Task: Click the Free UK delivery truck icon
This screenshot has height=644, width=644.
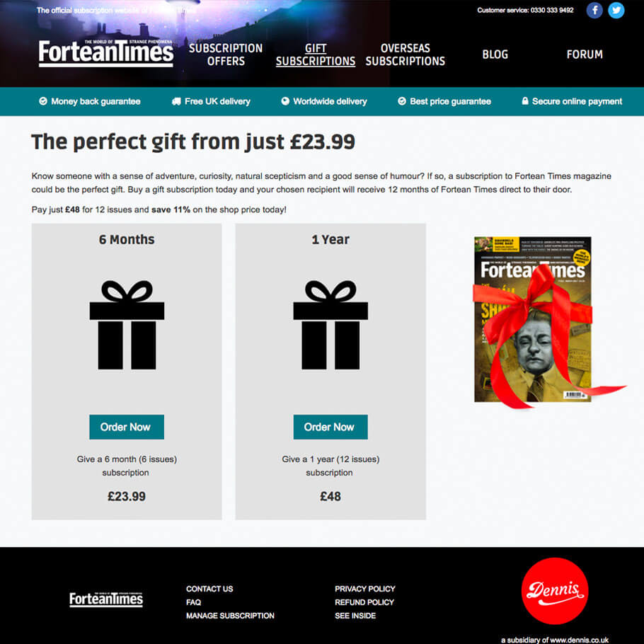Action: point(176,101)
